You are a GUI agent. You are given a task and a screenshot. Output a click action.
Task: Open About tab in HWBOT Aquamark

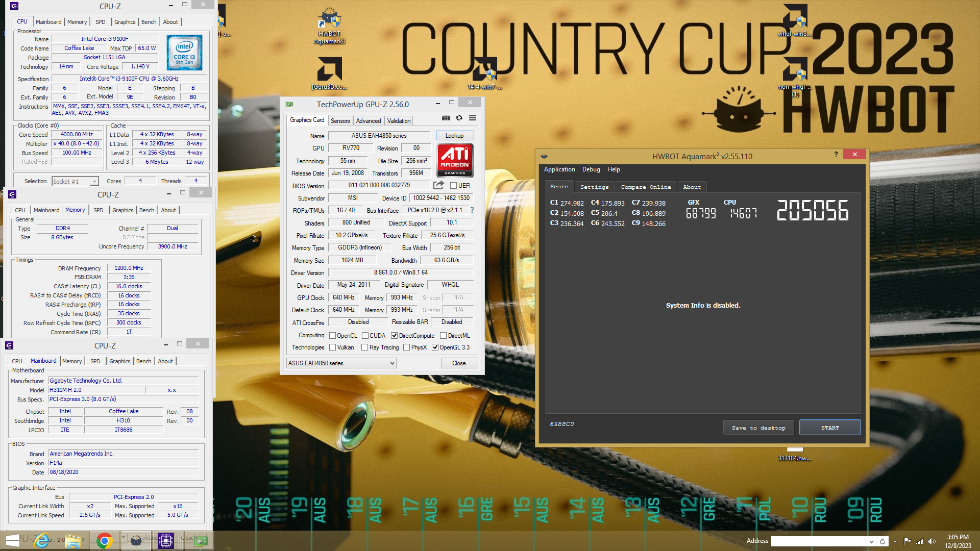coord(692,187)
